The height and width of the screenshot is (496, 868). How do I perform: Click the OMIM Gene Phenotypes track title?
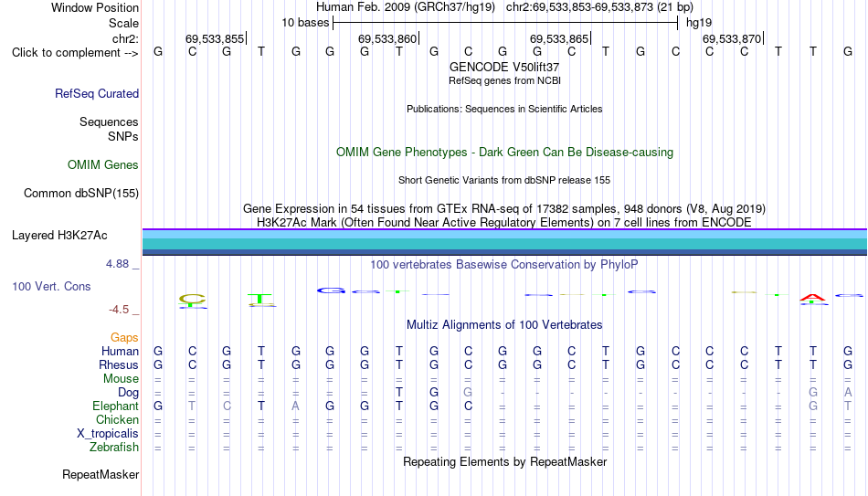504,153
